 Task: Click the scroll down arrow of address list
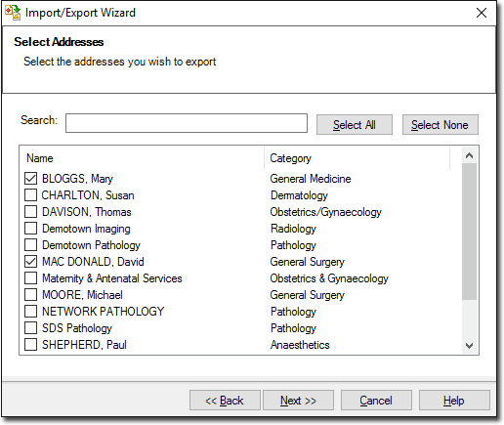pos(469,346)
